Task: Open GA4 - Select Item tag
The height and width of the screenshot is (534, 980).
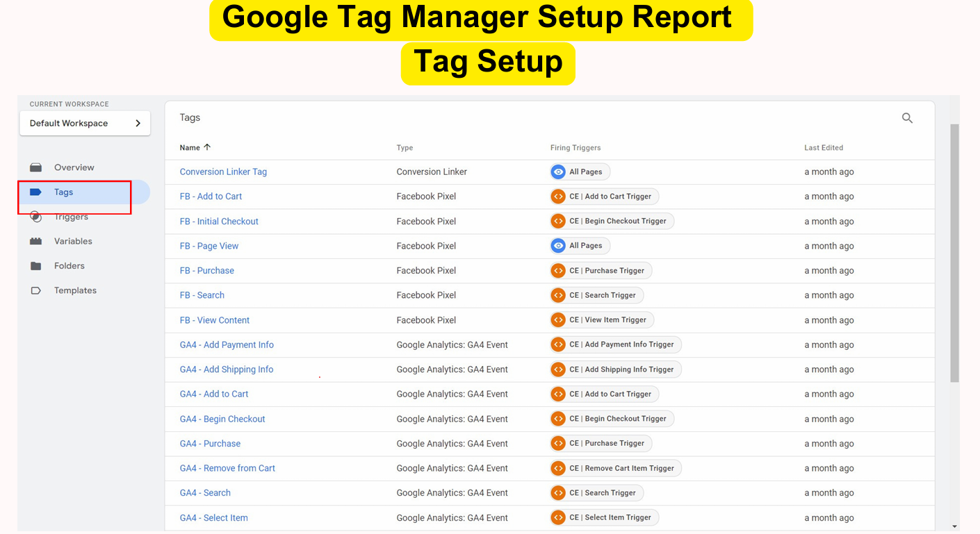Action: (x=214, y=517)
